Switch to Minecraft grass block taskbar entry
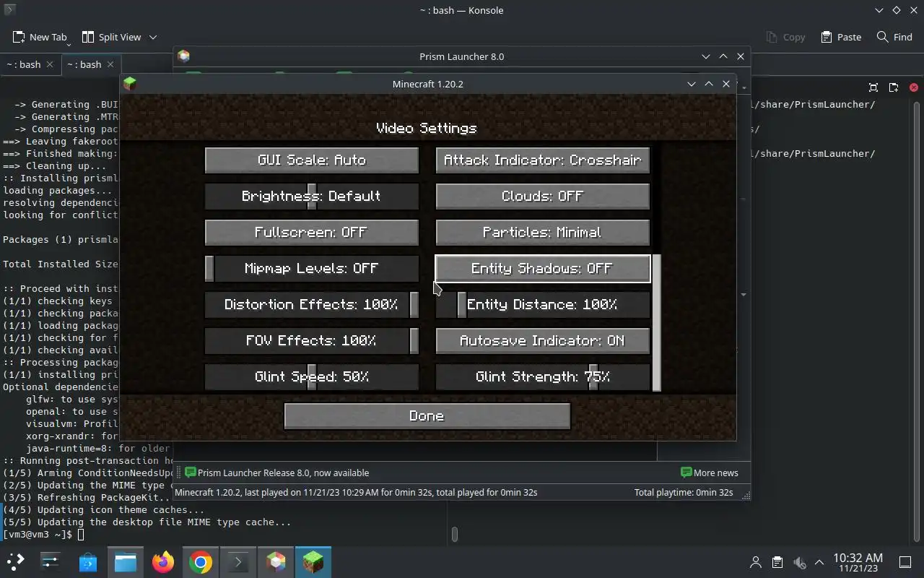924x578 pixels. tap(313, 561)
